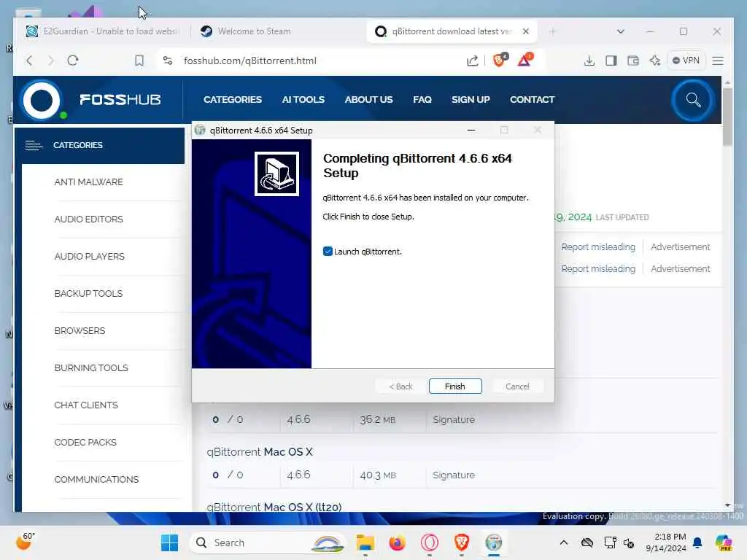The image size is (747, 560).
Task: Close the qBittorrent download tab
Action: tap(526, 31)
